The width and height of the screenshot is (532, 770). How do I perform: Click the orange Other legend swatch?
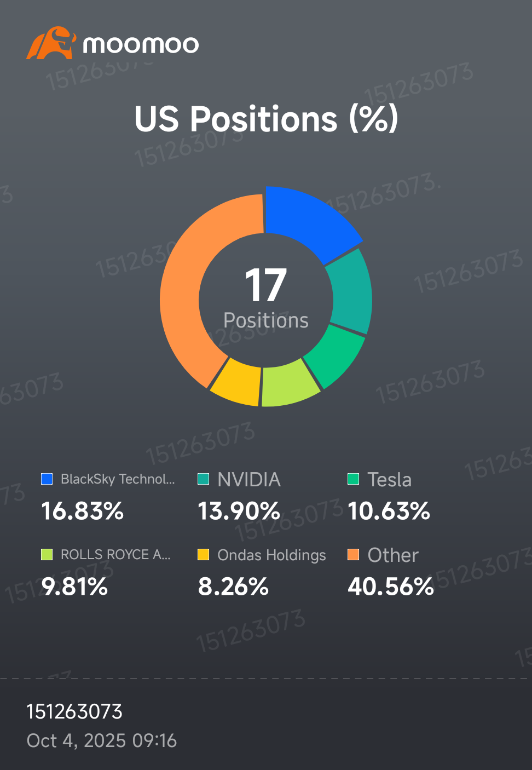354,555
